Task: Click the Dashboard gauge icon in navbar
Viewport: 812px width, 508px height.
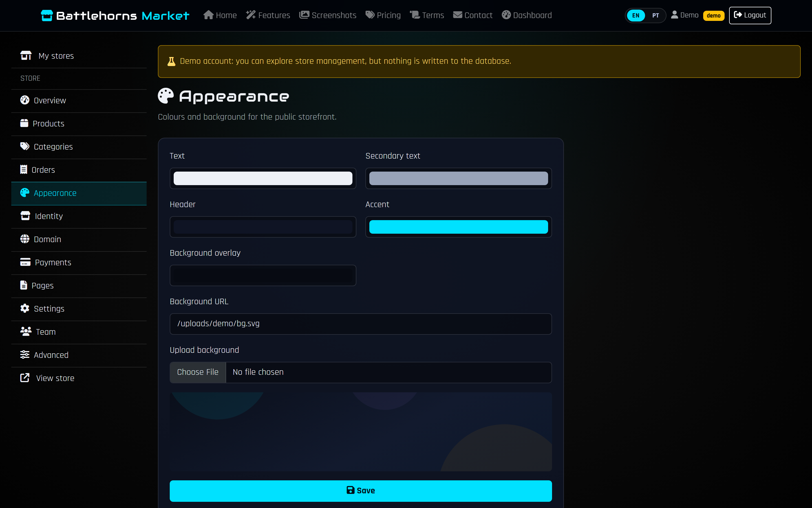Action: click(x=506, y=15)
